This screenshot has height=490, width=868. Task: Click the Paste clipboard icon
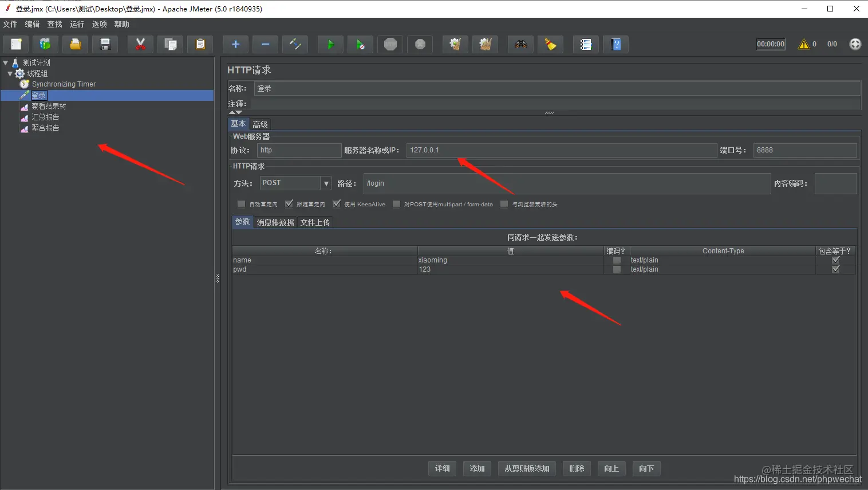(200, 44)
